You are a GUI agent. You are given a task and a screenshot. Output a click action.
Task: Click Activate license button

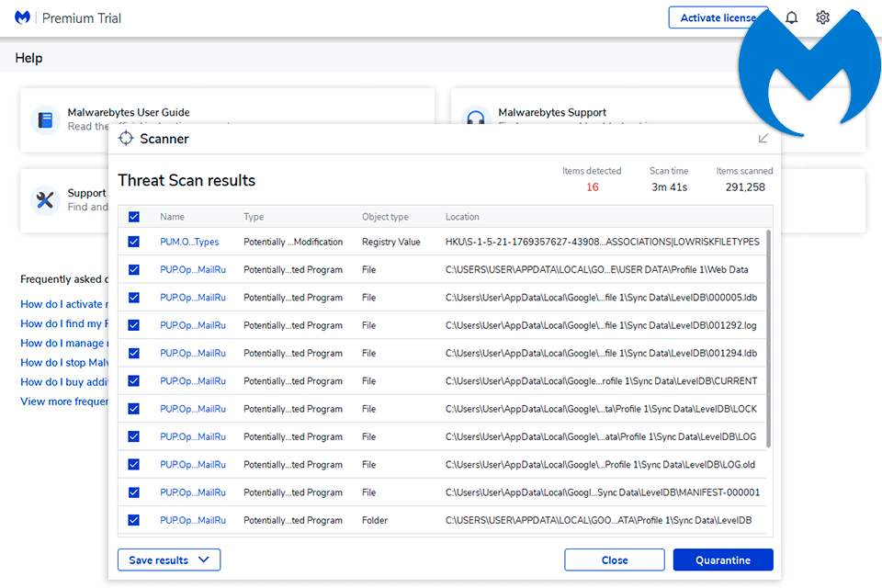click(x=718, y=17)
